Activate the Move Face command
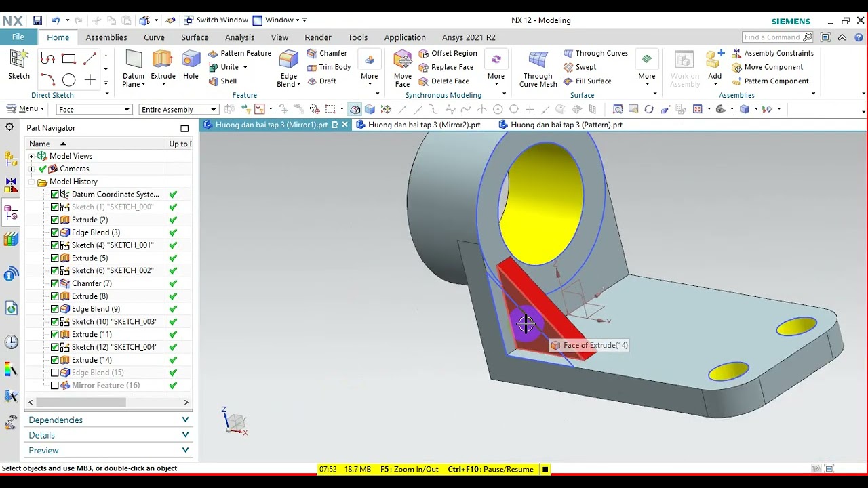The height and width of the screenshot is (488, 868). [x=403, y=69]
